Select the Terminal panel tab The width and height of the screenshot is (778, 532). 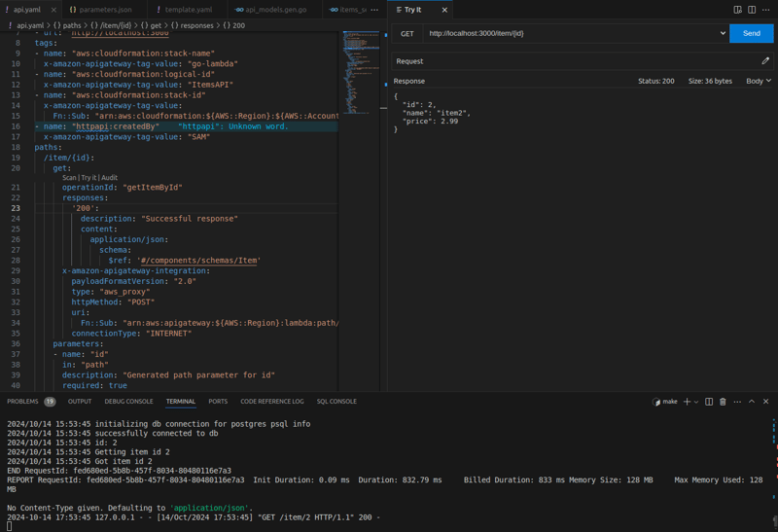[181, 402]
